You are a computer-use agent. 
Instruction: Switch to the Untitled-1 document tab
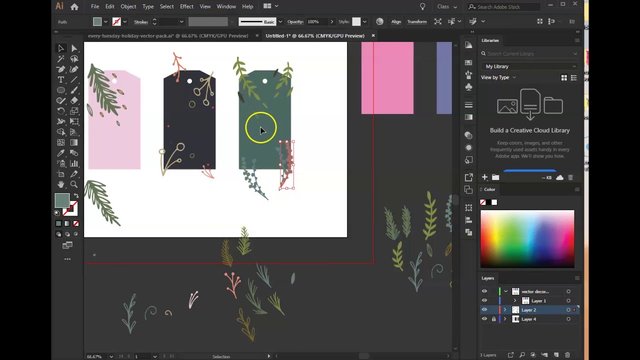click(315, 36)
